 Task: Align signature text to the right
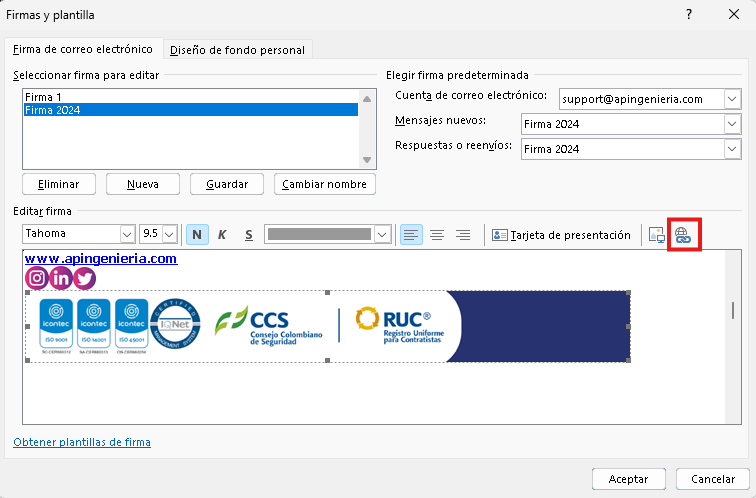463,235
